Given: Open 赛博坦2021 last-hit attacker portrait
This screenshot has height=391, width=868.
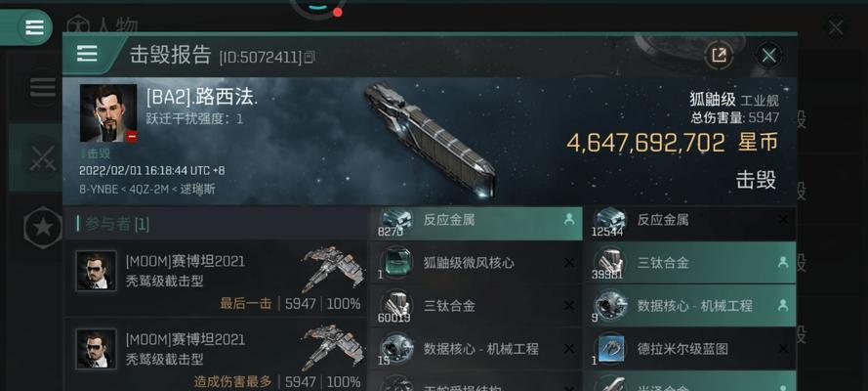Looking at the screenshot, I should (x=96, y=270).
